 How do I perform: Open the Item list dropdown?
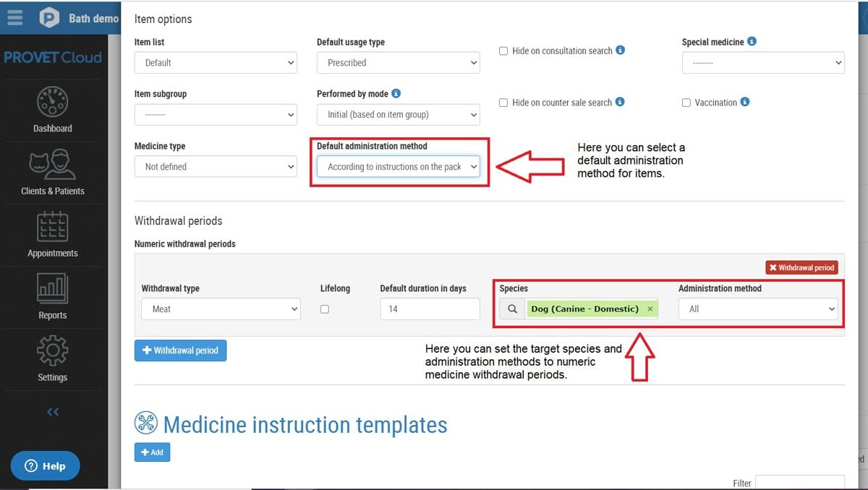[x=215, y=62]
